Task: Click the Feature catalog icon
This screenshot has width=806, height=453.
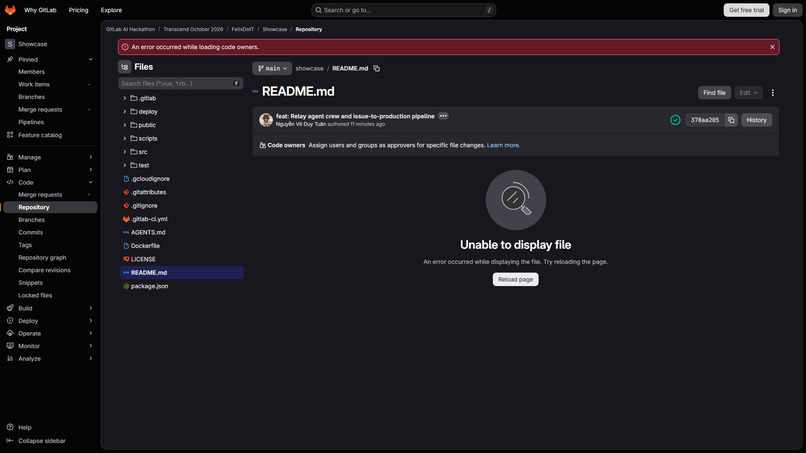Action: pyautogui.click(x=10, y=135)
